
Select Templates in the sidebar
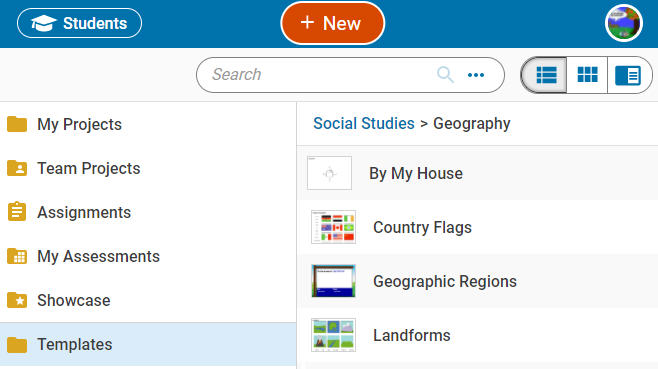click(148, 344)
